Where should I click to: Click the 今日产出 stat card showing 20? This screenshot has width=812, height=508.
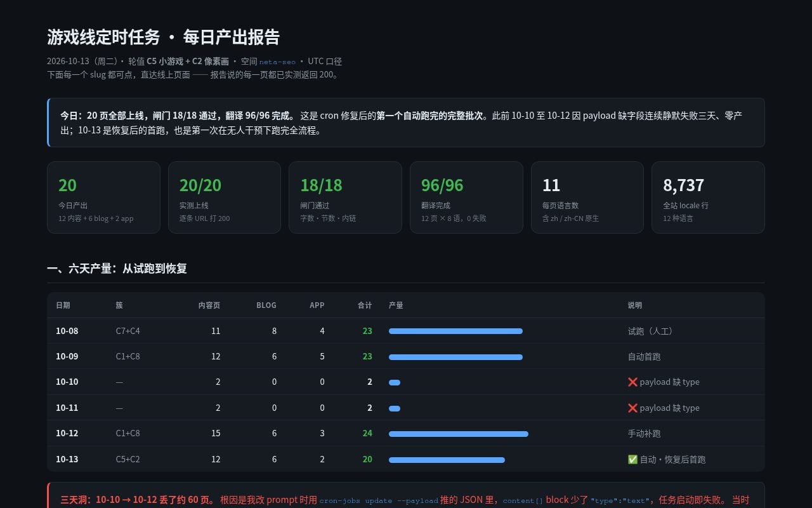pyautogui.click(x=103, y=197)
